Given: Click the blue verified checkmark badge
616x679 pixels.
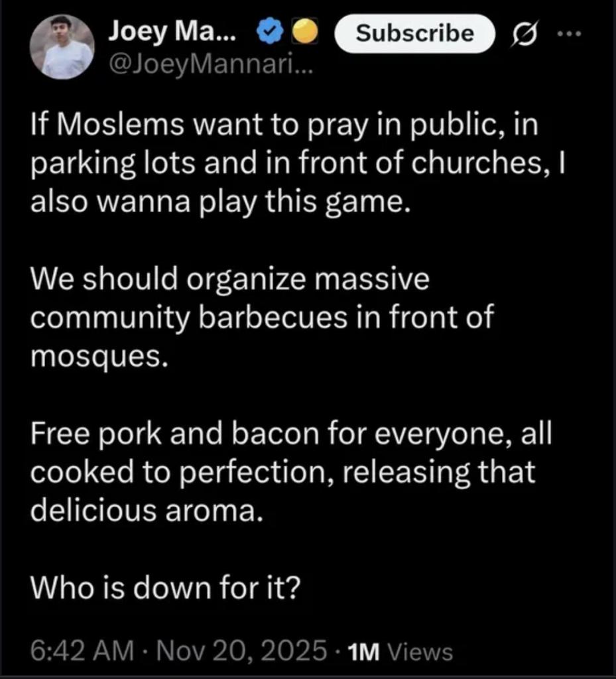Looking at the screenshot, I should pos(270,32).
